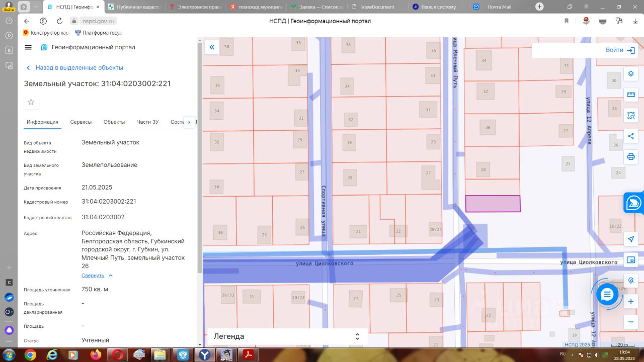Expand the Легенда panel
This screenshot has height=362, width=644.
click(287, 336)
